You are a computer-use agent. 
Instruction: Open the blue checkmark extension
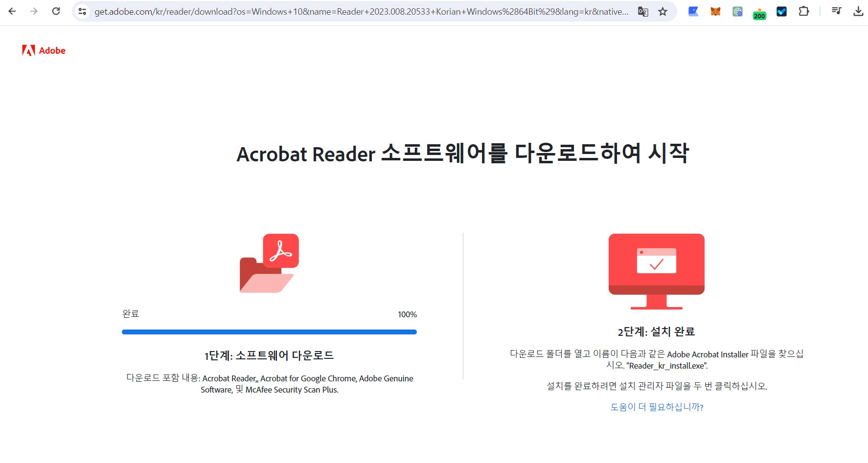[x=781, y=11]
